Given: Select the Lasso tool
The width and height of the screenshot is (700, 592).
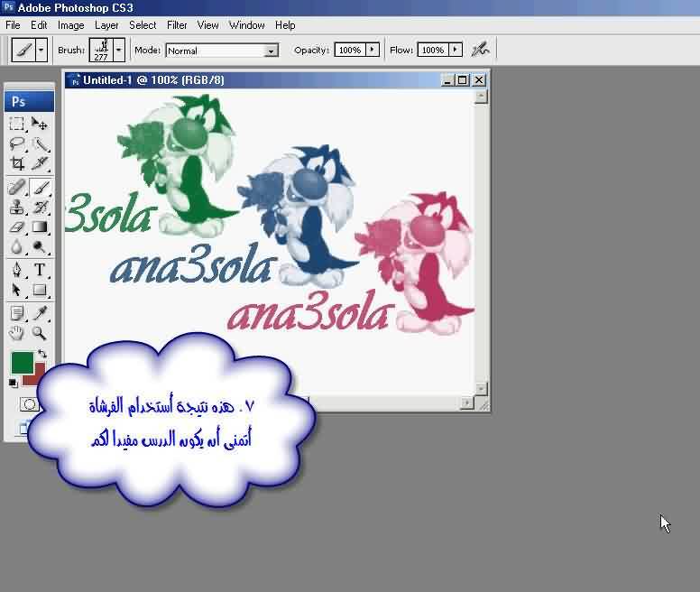Looking at the screenshot, I should [x=17, y=143].
